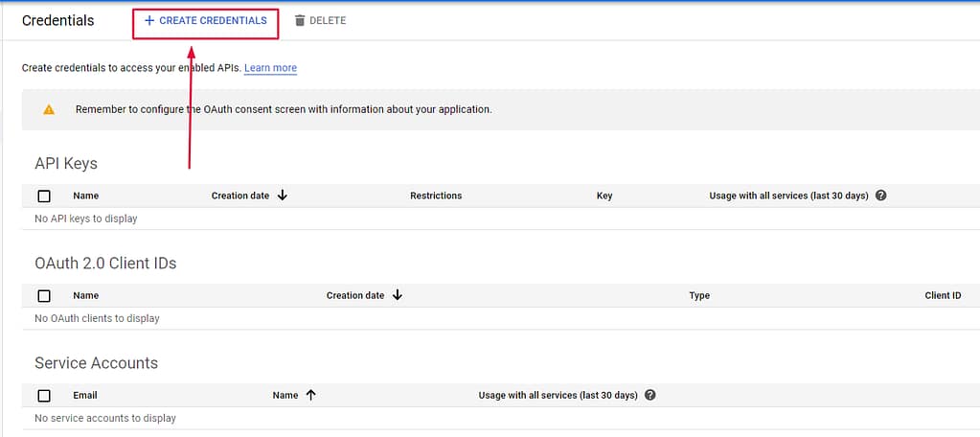This screenshot has width=980, height=437.
Task: Open the Create Credentials menu
Action: click(x=205, y=21)
